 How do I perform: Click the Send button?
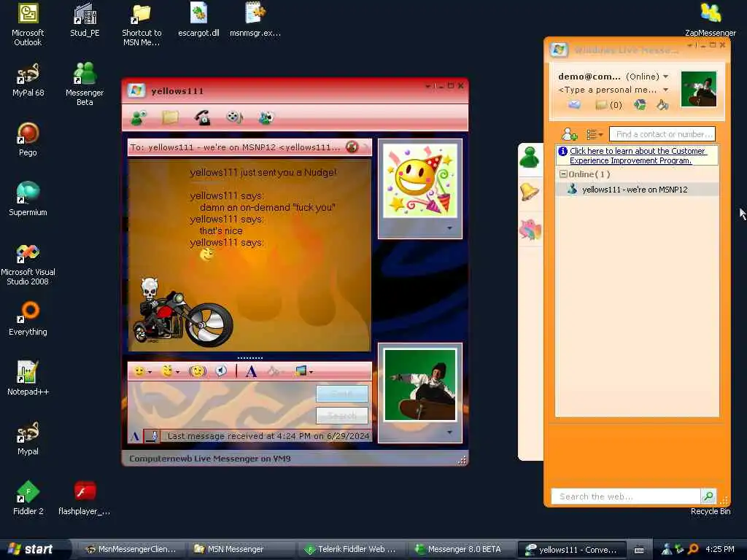point(342,394)
